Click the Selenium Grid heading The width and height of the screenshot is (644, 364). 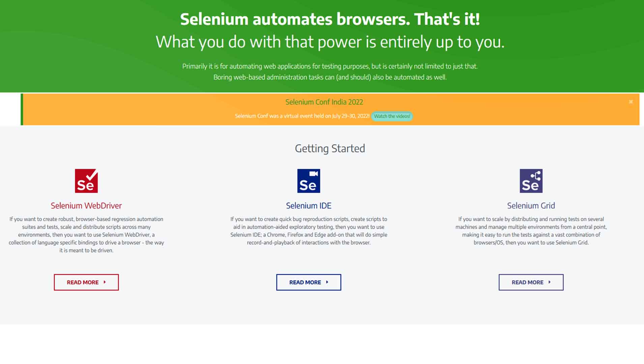[531, 205]
